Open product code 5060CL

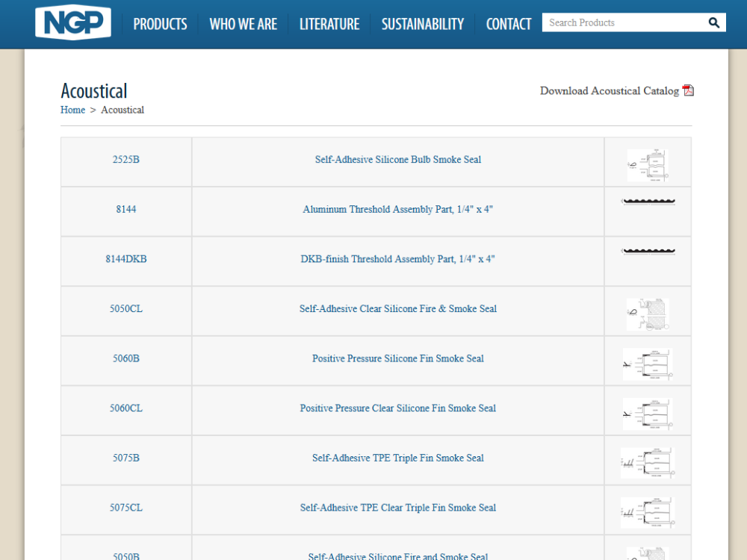tap(126, 408)
